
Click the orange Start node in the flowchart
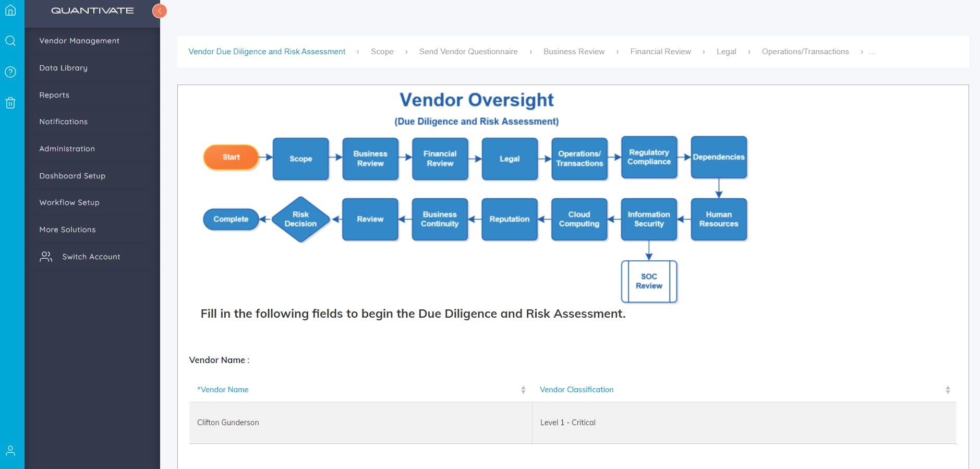click(x=231, y=157)
